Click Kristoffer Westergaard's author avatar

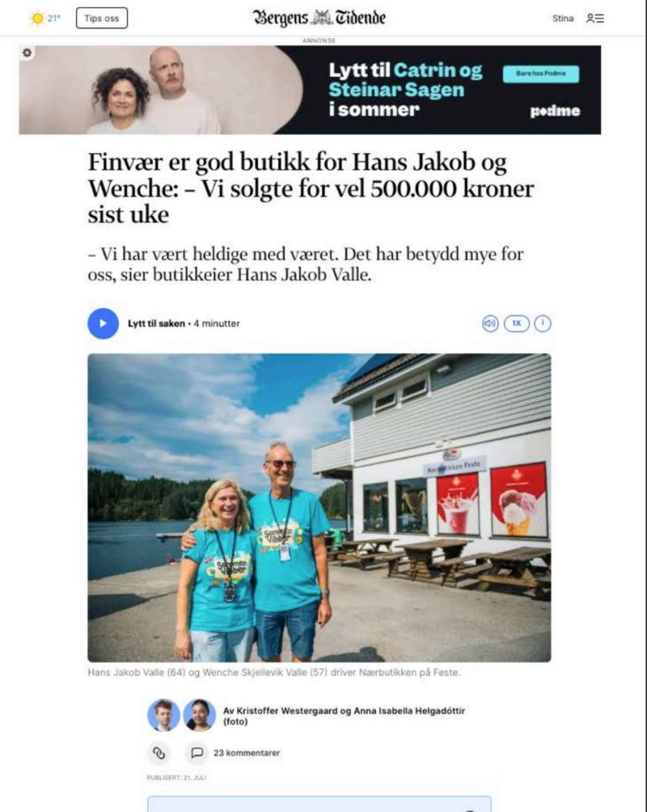point(163,715)
